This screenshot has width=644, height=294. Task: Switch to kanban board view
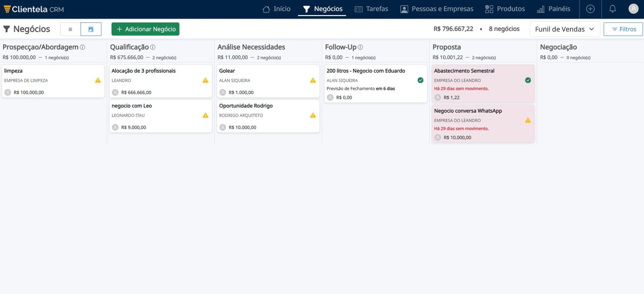coord(91,29)
